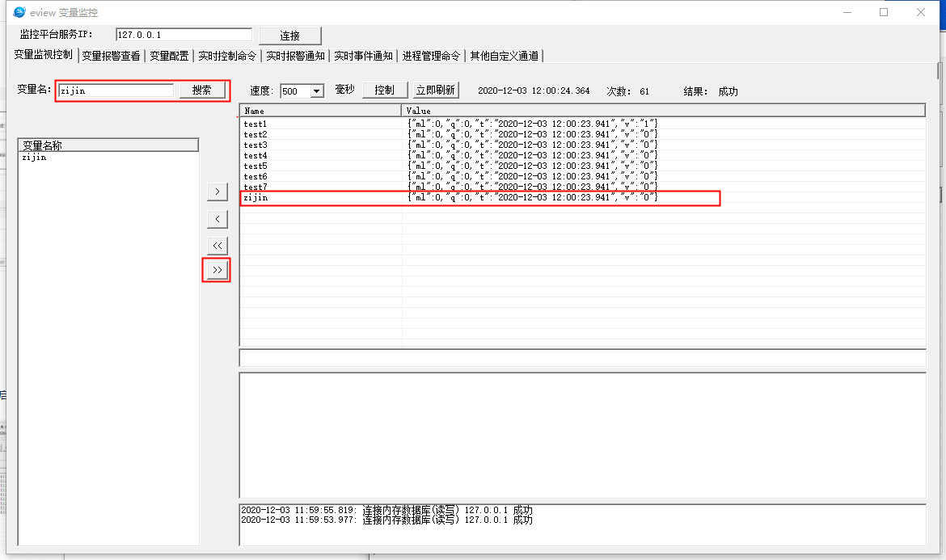The height and width of the screenshot is (560, 946).
Task: Click the double left arrow remove-all button
Action: 217,246
